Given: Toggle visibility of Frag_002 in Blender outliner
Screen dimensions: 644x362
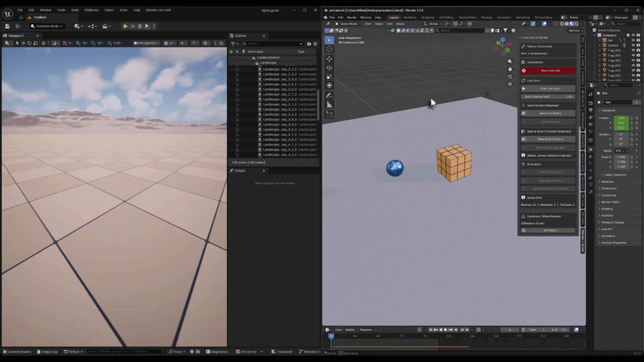Looking at the screenshot, I should pos(633,60).
